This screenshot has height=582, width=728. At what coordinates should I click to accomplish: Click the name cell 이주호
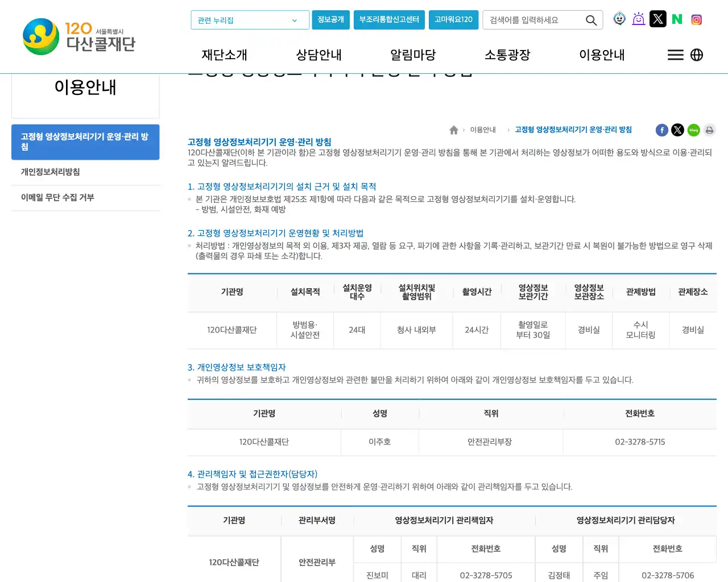click(380, 442)
